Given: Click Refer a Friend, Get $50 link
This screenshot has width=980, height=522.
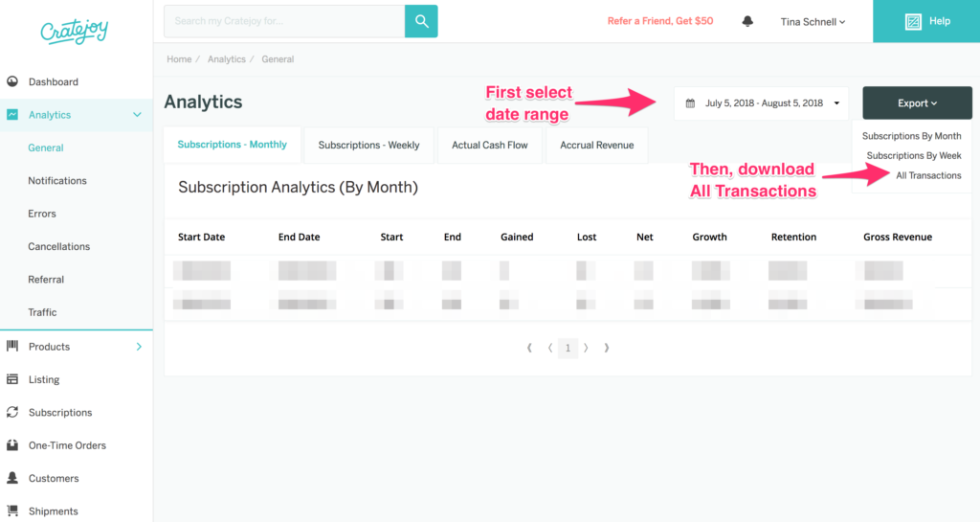Looking at the screenshot, I should 660,21.
